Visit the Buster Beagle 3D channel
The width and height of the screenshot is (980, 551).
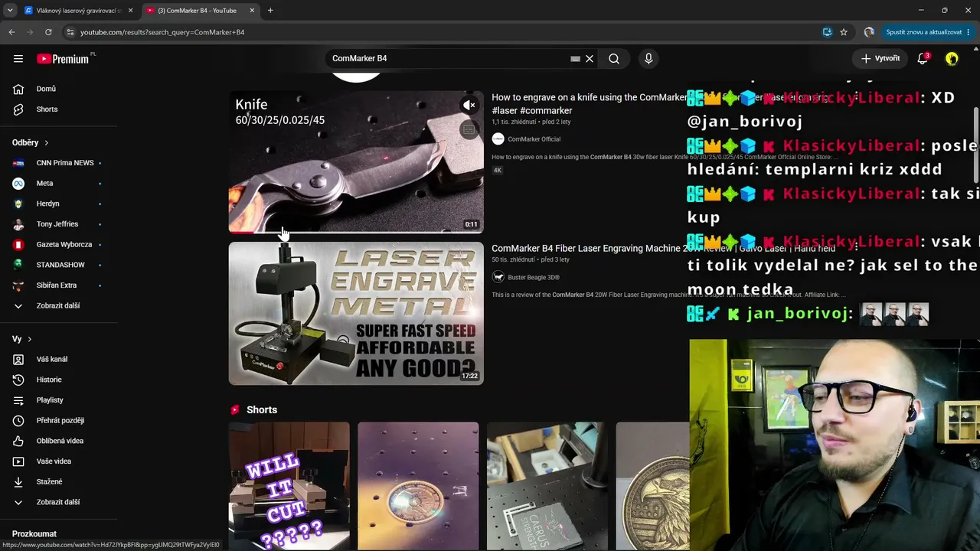pyautogui.click(x=534, y=278)
